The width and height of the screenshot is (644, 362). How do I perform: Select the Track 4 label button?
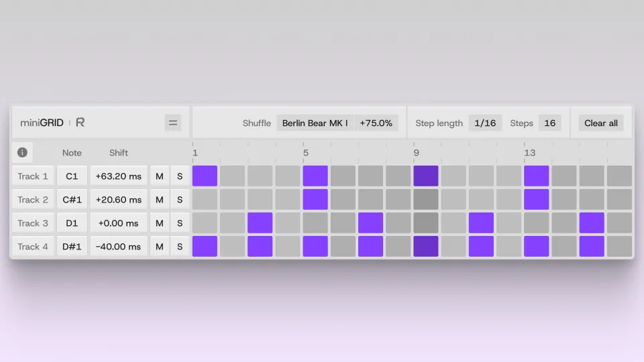tap(33, 246)
